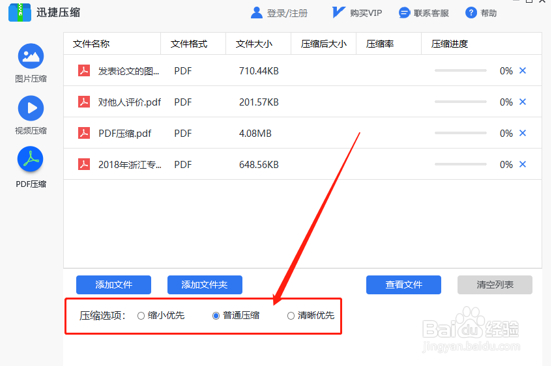Remove 对他人评价.pdf using its X
This screenshot has width=551, height=366.
pyautogui.click(x=523, y=102)
